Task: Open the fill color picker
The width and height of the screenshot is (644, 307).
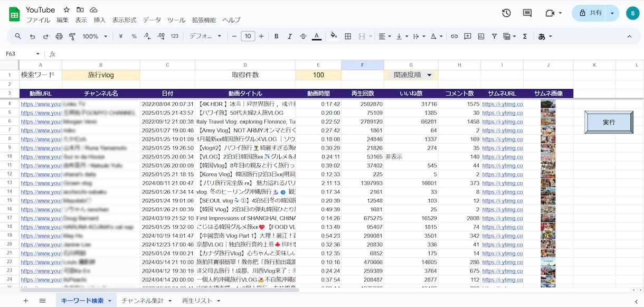Action: point(334,36)
